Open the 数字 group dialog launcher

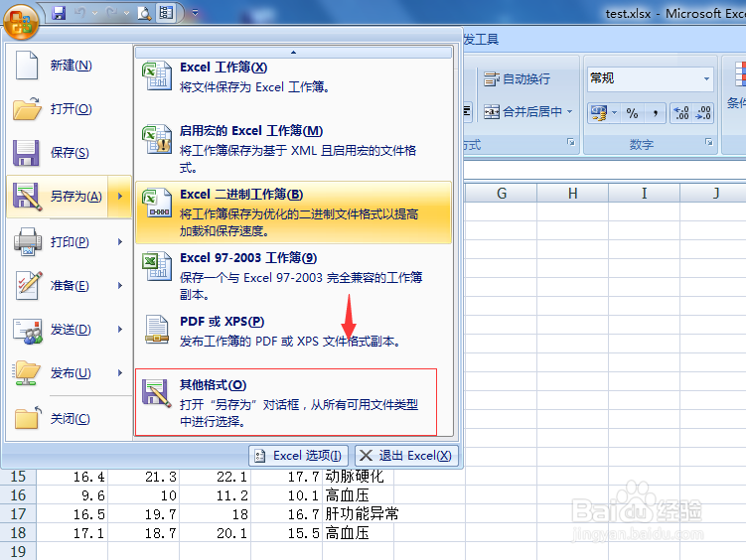click(x=709, y=142)
